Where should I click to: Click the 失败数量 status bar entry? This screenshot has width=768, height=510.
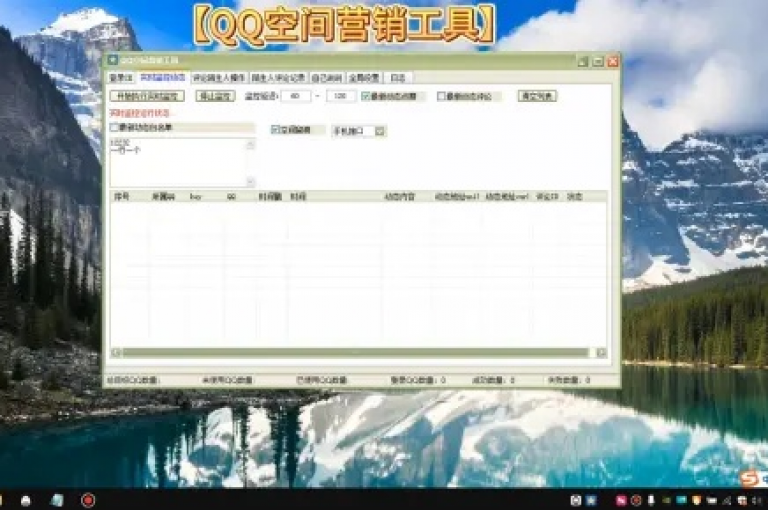coord(569,380)
